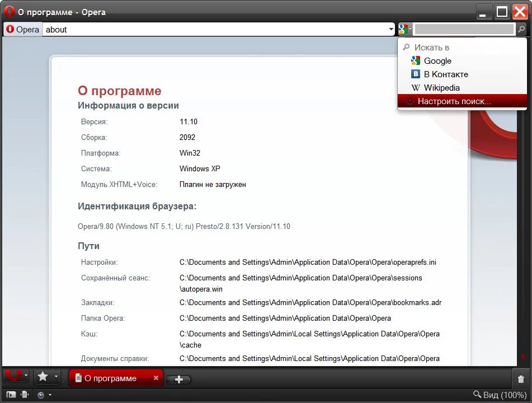Select the 'О программе' tab

[116, 378]
